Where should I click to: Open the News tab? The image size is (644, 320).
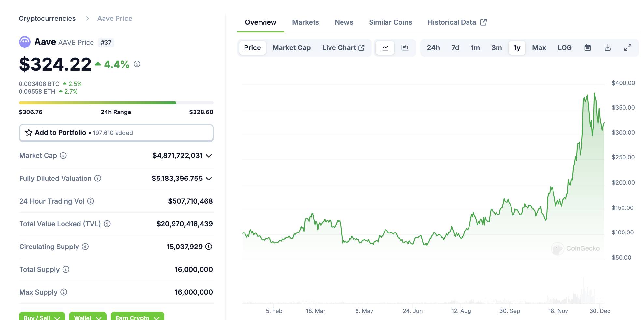point(344,22)
